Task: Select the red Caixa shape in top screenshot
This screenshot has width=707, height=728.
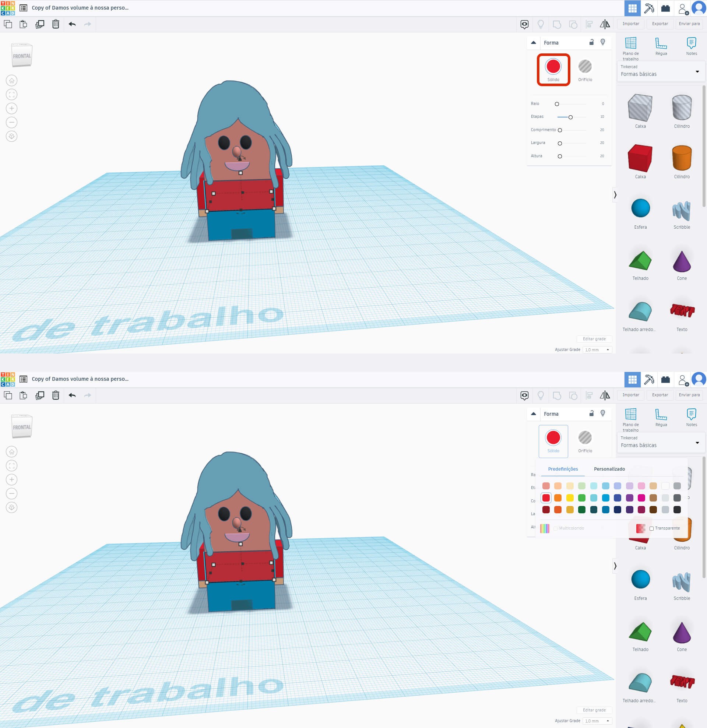Action: pyautogui.click(x=640, y=162)
